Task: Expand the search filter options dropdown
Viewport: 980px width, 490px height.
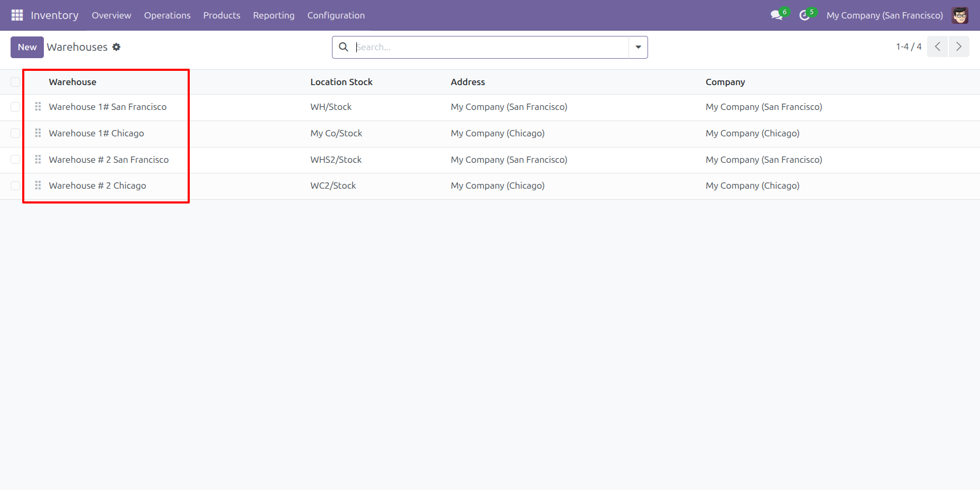Action: pos(638,47)
